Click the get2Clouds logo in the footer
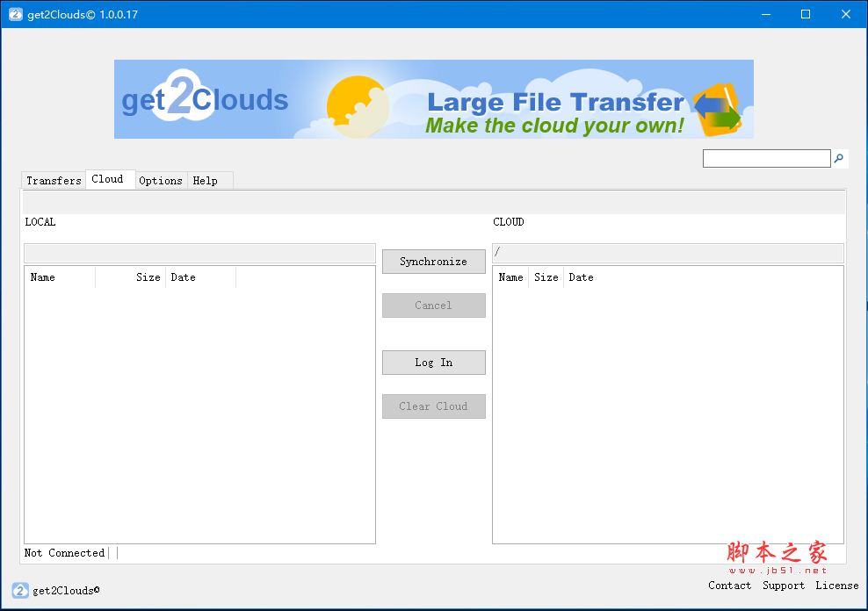868x611 pixels. click(20, 590)
